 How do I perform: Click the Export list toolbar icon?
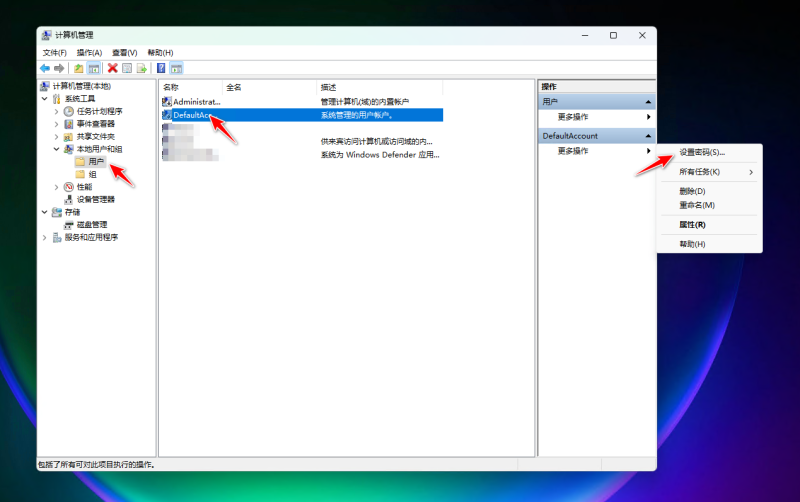click(x=141, y=68)
